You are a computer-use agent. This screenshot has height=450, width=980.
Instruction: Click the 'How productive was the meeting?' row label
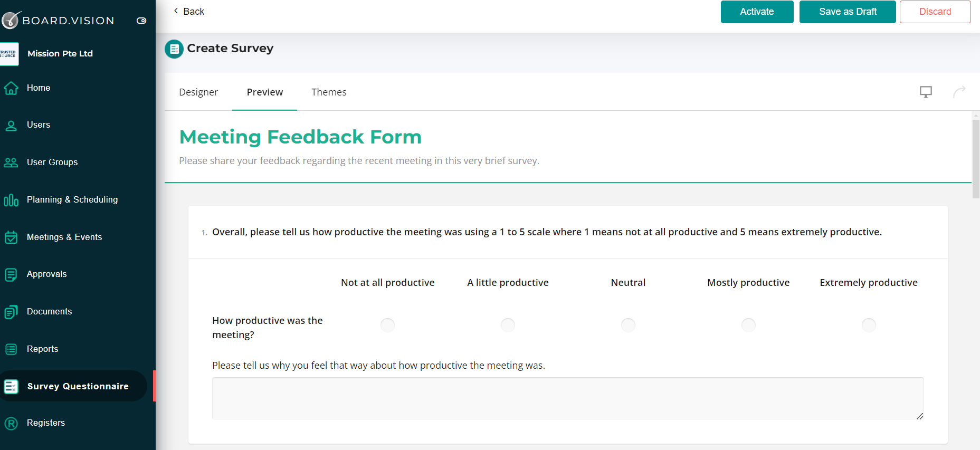(x=268, y=328)
